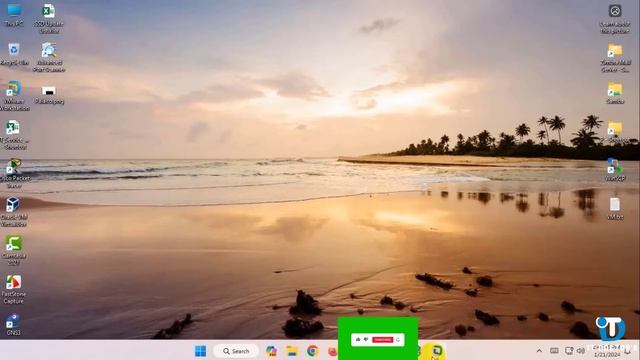Expand the system tray hidden icons chevron
The image size is (640, 360).
(x=539, y=351)
